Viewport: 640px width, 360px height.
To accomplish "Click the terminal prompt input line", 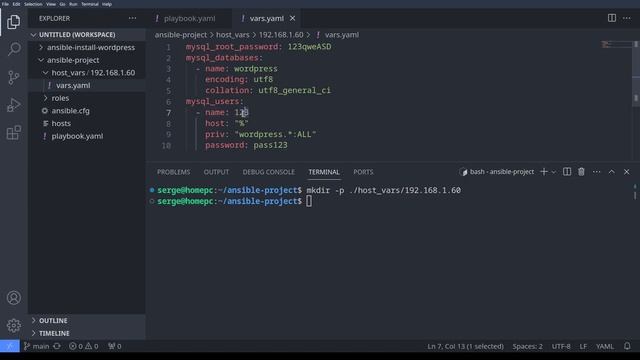I will (x=309, y=201).
